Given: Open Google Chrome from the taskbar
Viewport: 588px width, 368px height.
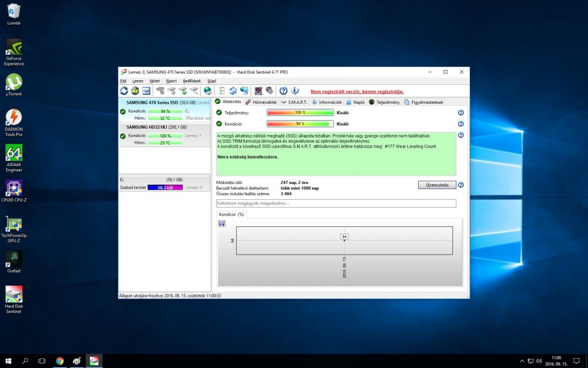Looking at the screenshot, I should click(x=60, y=361).
